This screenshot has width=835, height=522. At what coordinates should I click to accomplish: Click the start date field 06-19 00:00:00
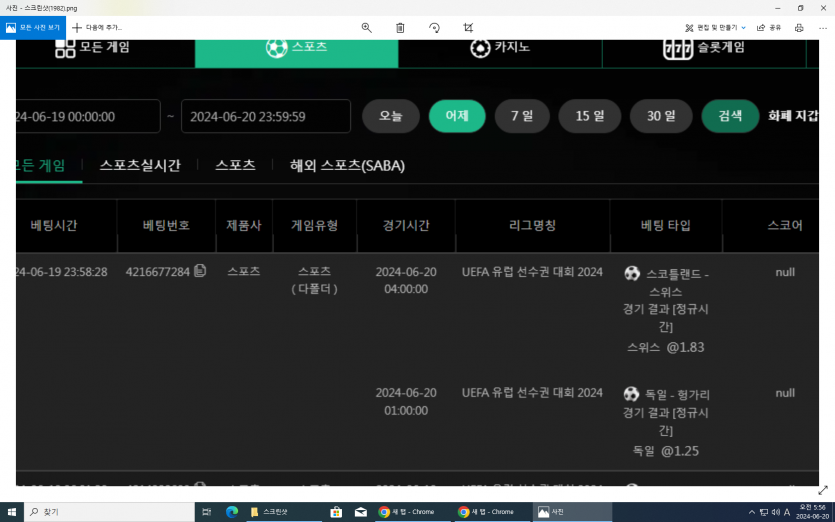point(88,116)
